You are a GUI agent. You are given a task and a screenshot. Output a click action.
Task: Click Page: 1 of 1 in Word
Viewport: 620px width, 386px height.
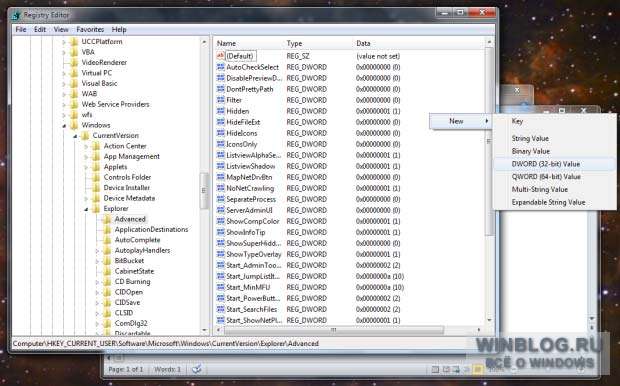(126, 369)
